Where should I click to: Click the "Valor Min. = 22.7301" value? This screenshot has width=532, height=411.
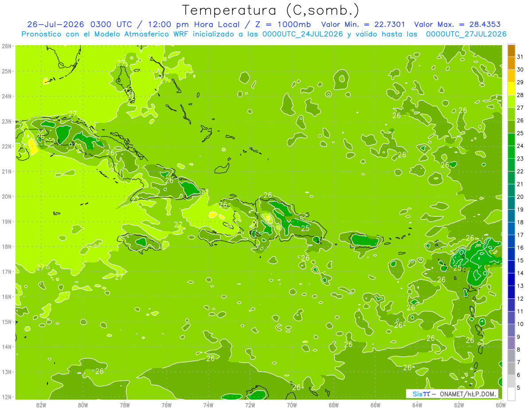point(363,24)
